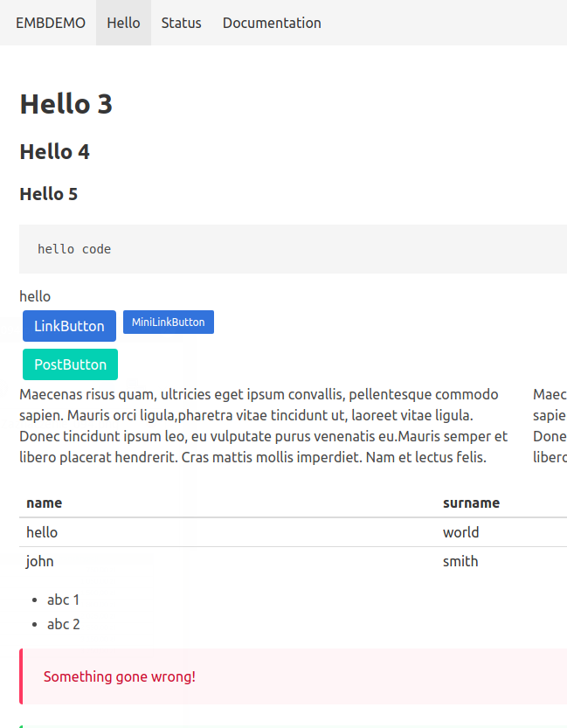The height and width of the screenshot is (728, 567).
Task: Click the 'abc 1' list item
Action: coord(64,600)
